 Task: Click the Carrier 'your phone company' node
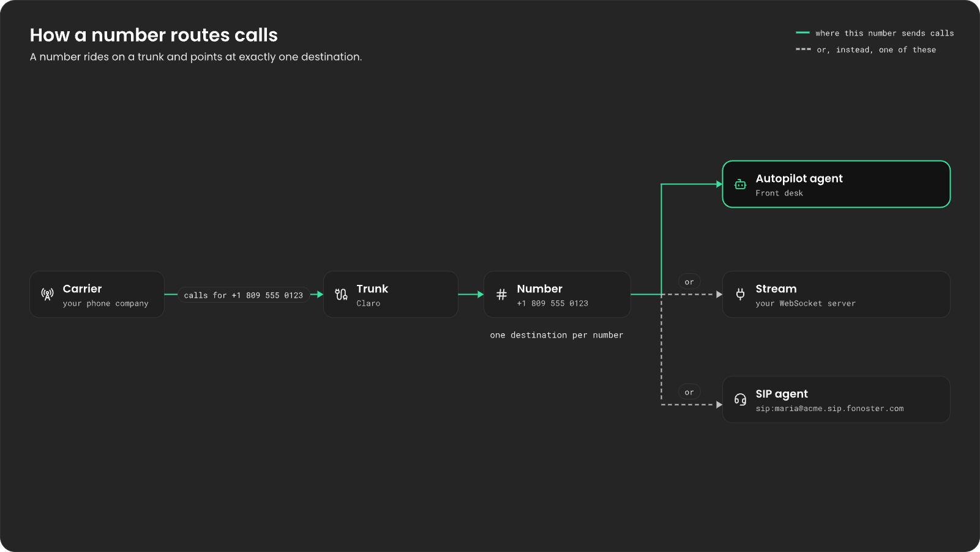coord(97,294)
